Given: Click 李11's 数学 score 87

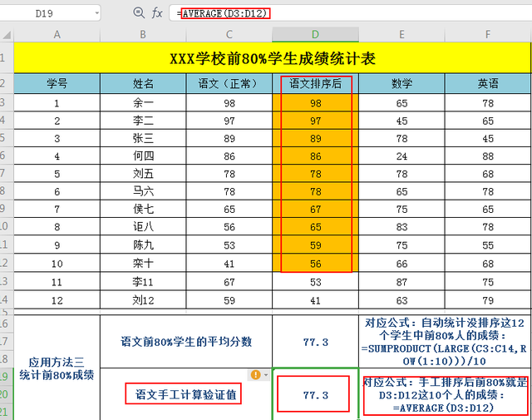Looking at the screenshot, I should [401, 281].
